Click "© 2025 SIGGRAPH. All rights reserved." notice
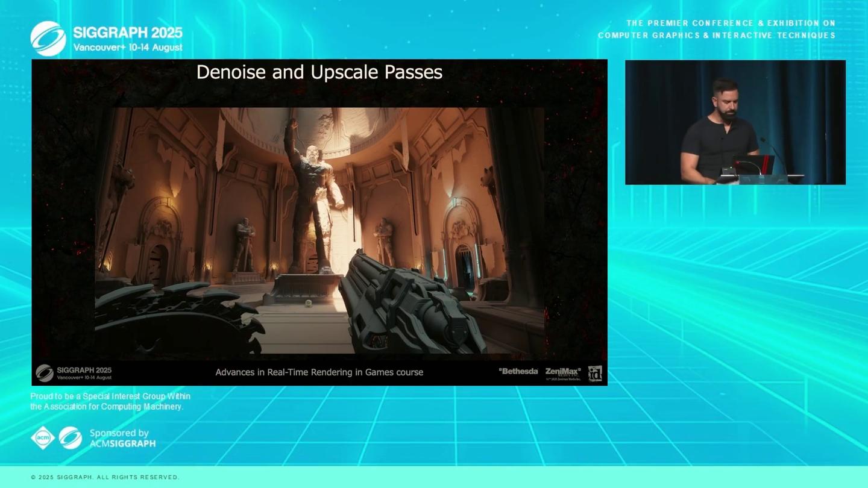 coord(105,477)
